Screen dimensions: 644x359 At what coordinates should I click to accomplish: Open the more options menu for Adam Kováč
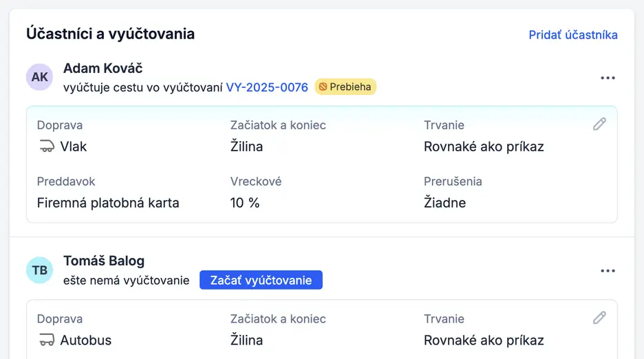[x=608, y=78]
